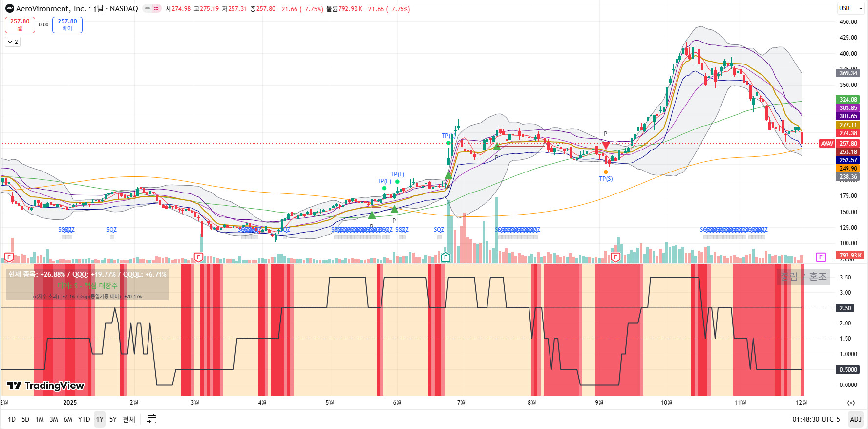Click the gold 277.11 price label
The image size is (868, 429).
coord(848,125)
